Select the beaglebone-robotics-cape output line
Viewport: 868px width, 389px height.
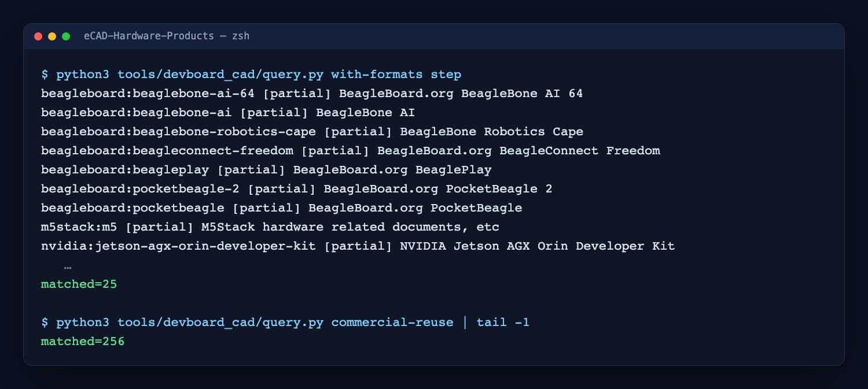click(312, 132)
